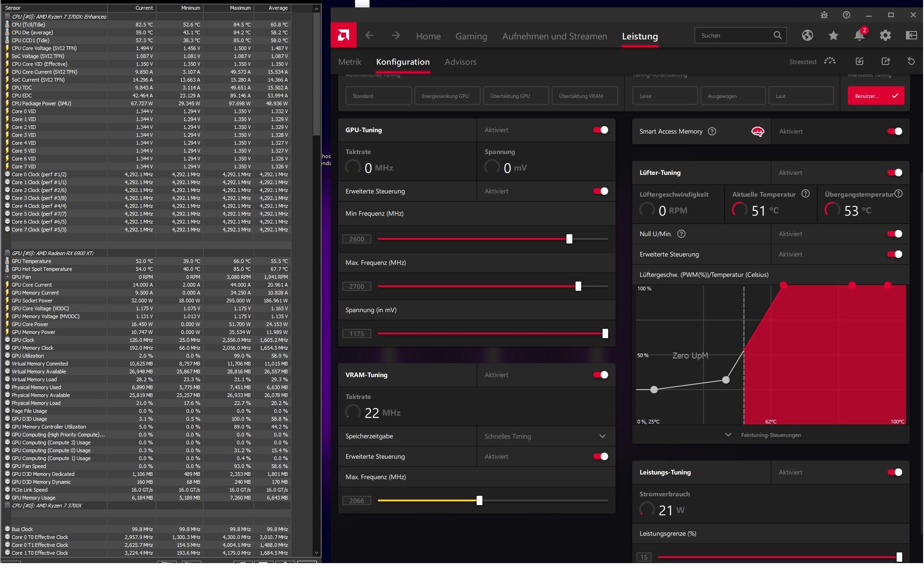Select Übertaktung VRAM preset
The height and width of the screenshot is (577, 924).
(x=584, y=96)
